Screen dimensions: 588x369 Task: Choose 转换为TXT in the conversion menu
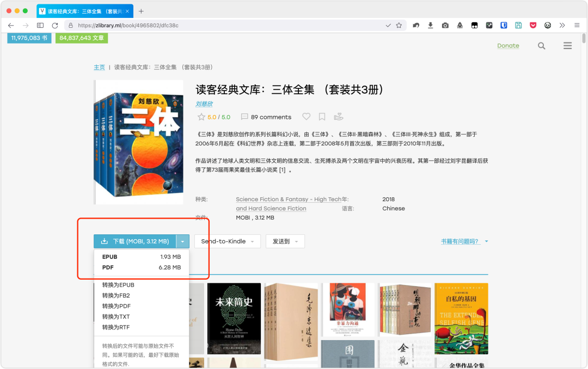tap(116, 317)
